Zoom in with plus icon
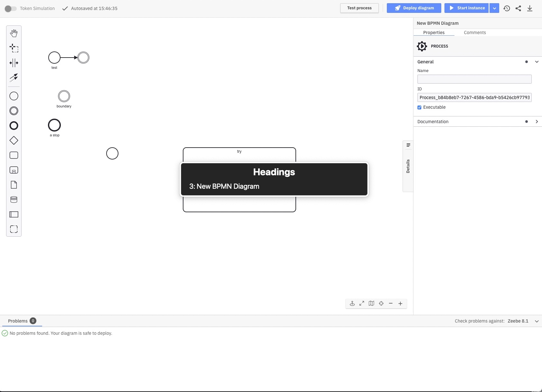This screenshot has width=542, height=392. click(x=400, y=304)
